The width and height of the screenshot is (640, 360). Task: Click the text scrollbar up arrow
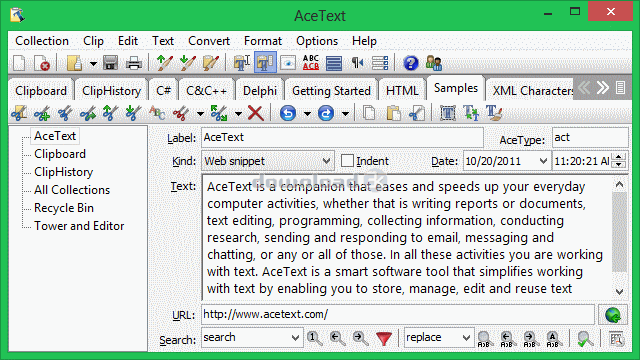(x=619, y=184)
